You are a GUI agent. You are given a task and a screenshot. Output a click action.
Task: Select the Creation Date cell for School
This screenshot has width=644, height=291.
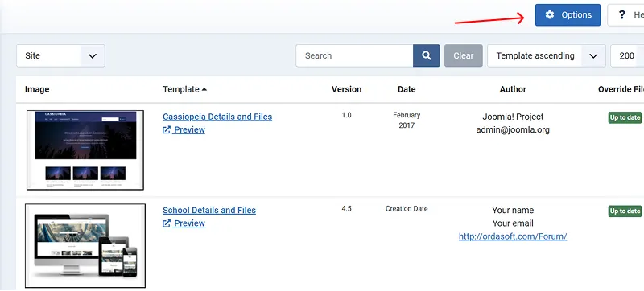pos(407,209)
